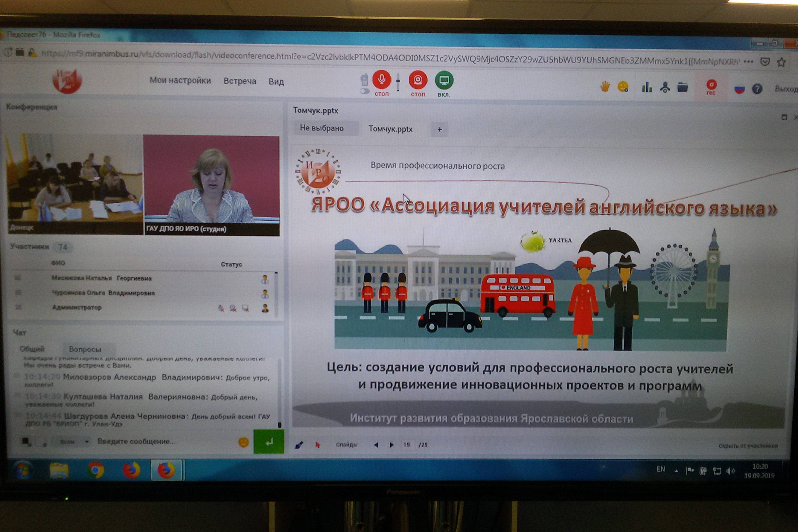Click the status icon of Чурсинова Ольга Владимировна

265,294
